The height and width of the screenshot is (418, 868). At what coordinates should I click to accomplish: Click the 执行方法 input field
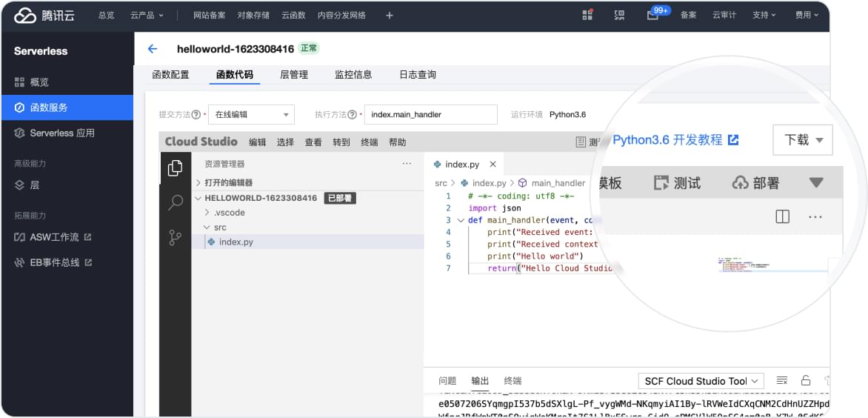coord(431,115)
